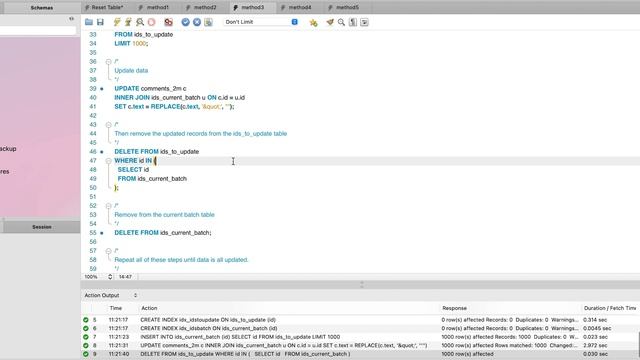Select the CREATE INDEX idx_idsbatch output row
This screenshot has height=360, width=640.
359,329
